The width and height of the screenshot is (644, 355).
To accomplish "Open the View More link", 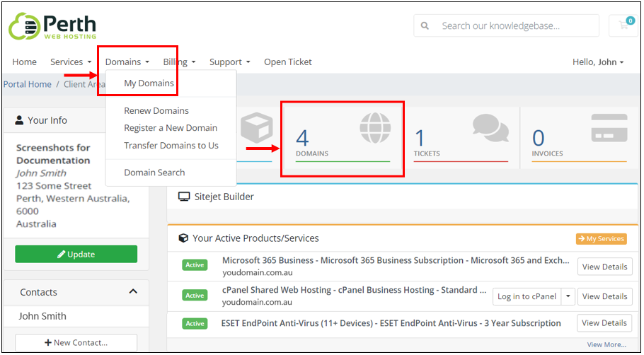I will click(x=606, y=344).
